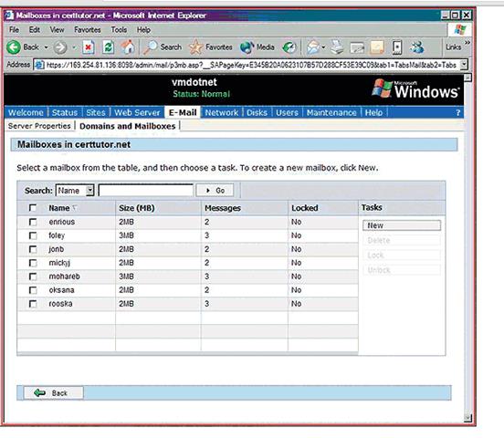Click the Refresh page icon

tap(109, 47)
